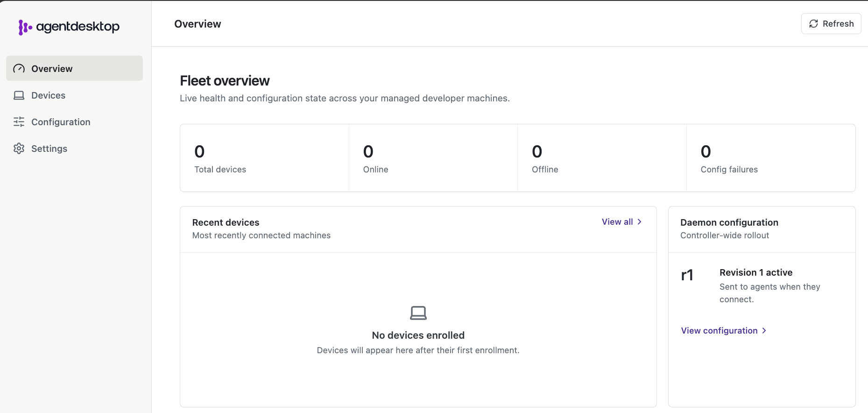Open the View configuration link
This screenshot has height=413, width=868.
(x=724, y=331)
